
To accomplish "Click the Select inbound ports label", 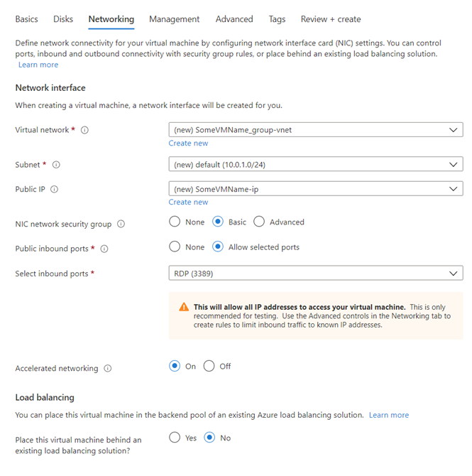I will coord(52,274).
